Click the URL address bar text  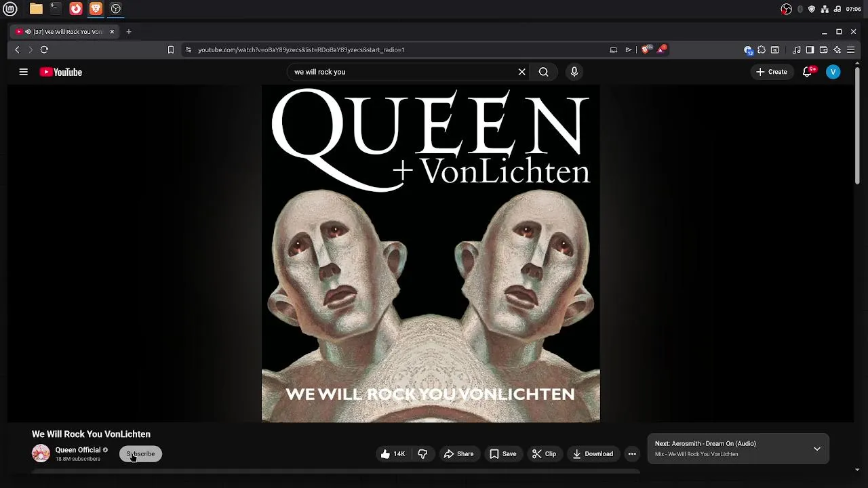[301, 49]
